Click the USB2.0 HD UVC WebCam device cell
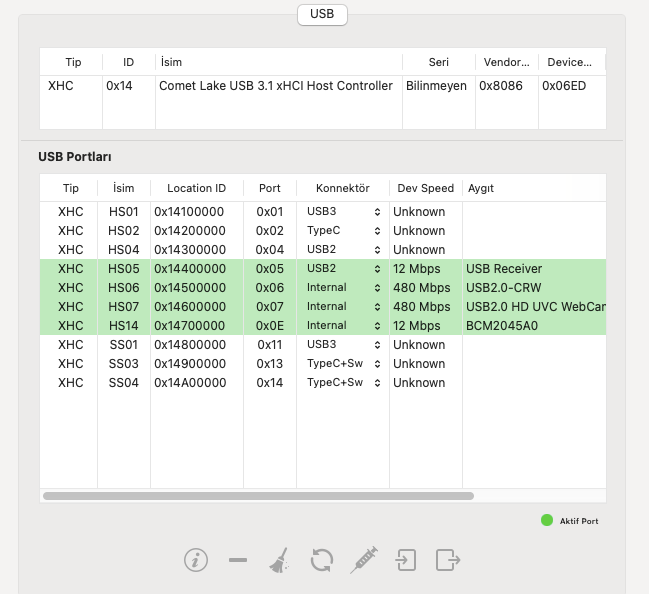Screen dimensions: 649x594 pos(536,307)
